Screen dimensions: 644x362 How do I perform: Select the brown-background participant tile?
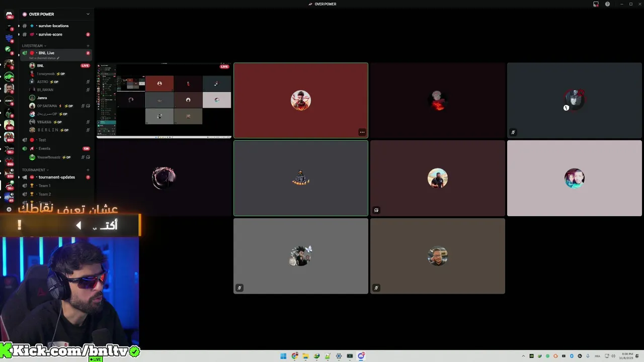pos(438,256)
